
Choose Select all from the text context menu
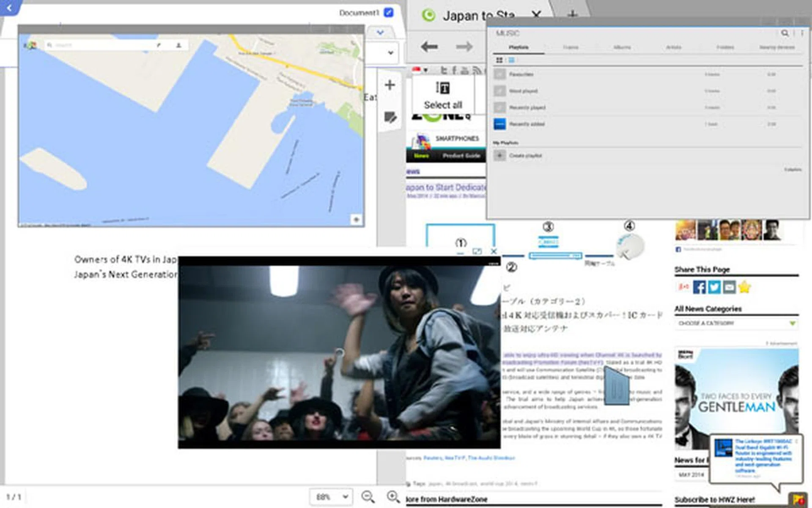442,105
